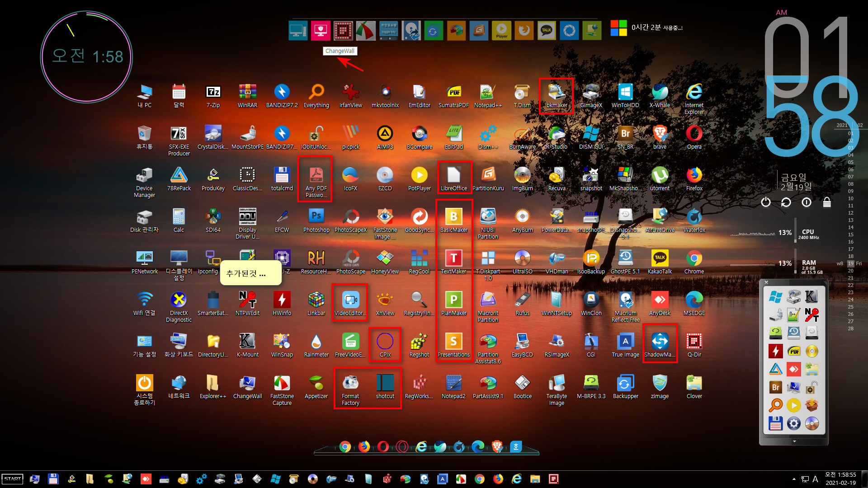Open Presentations desktop icon
868x488 pixels.
[x=453, y=345]
